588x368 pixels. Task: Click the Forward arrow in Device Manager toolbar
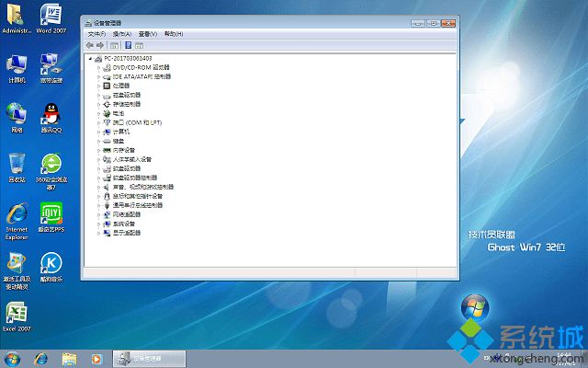[100, 45]
